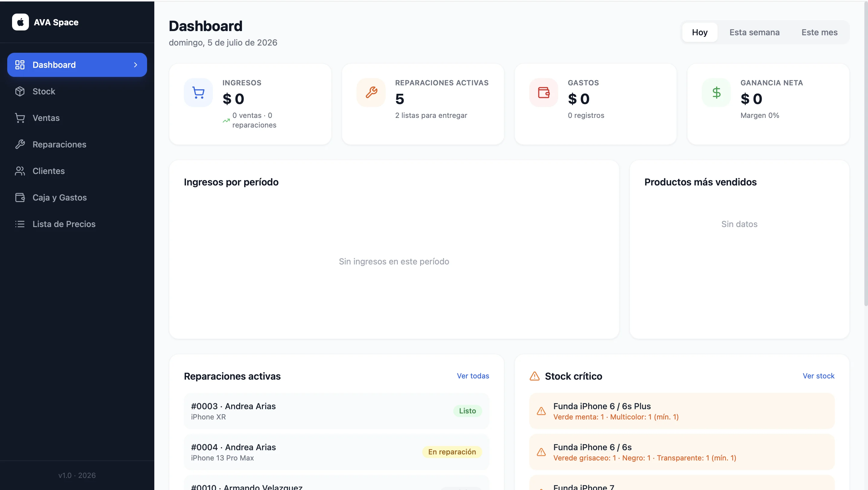This screenshot has height=490, width=868.
Task: Click warning icon on Funda iPhone 6 / 6s Plus
Action: 541,411
